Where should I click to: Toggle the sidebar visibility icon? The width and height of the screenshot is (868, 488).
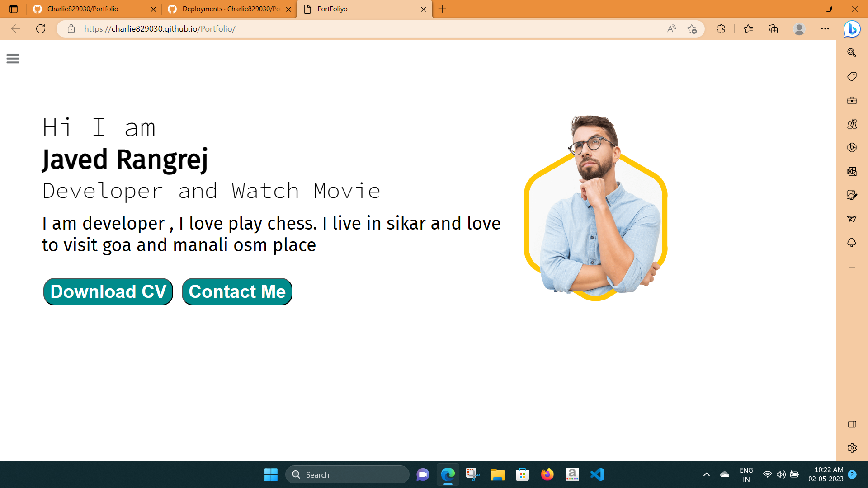[852, 424]
